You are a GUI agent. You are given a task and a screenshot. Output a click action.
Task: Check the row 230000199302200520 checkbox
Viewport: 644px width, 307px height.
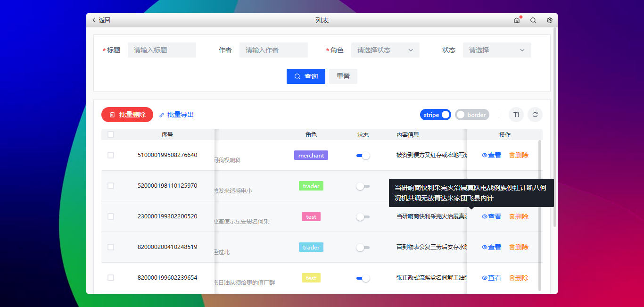(x=111, y=216)
